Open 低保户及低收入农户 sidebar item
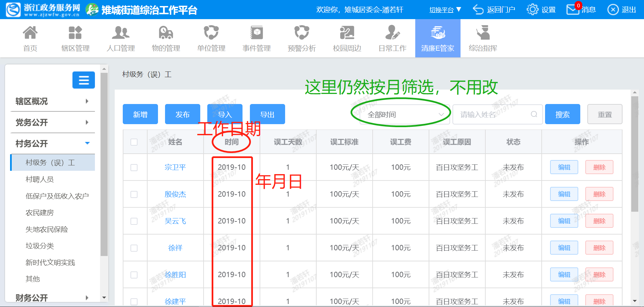 click(57, 196)
